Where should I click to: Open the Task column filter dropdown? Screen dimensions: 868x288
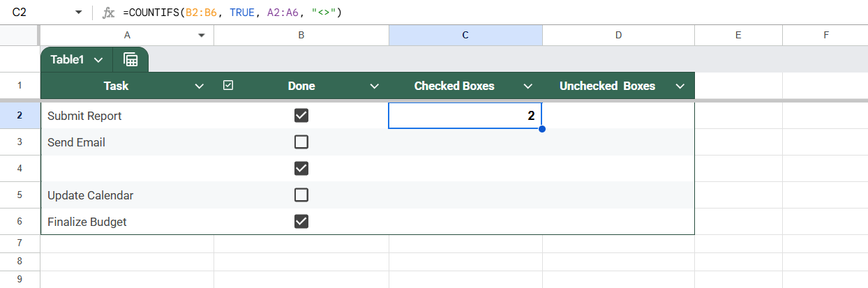tap(200, 86)
